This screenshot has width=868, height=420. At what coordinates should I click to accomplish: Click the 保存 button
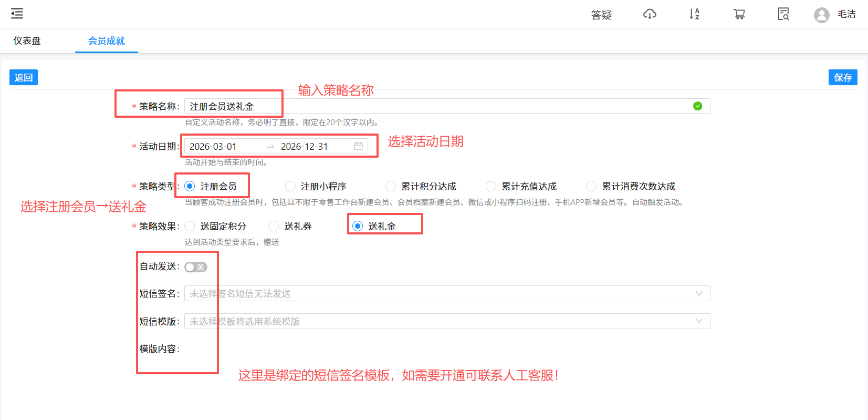pyautogui.click(x=842, y=77)
